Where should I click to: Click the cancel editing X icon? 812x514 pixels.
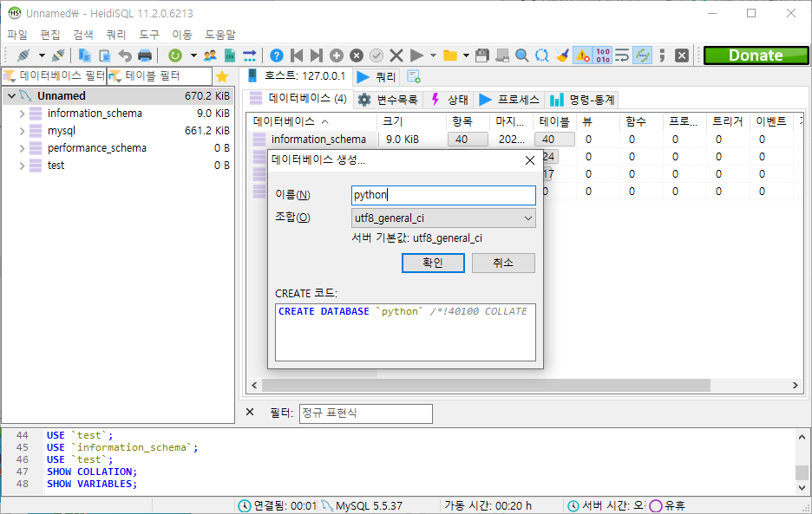point(396,55)
